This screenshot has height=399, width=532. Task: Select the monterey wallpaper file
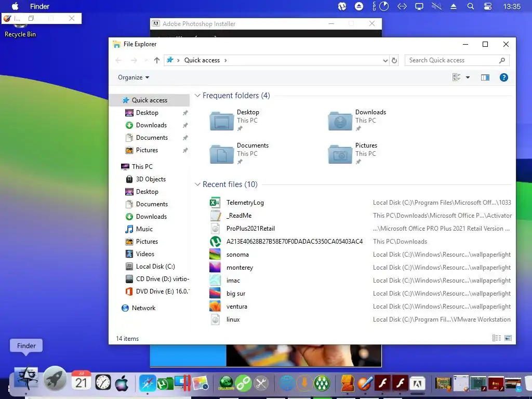click(x=360, y=268)
